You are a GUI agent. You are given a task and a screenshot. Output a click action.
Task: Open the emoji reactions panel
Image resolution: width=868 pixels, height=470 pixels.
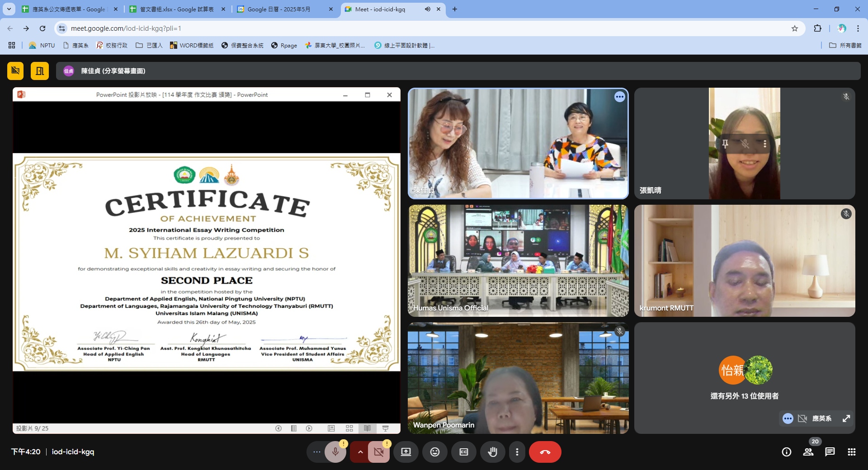coord(434,452)
